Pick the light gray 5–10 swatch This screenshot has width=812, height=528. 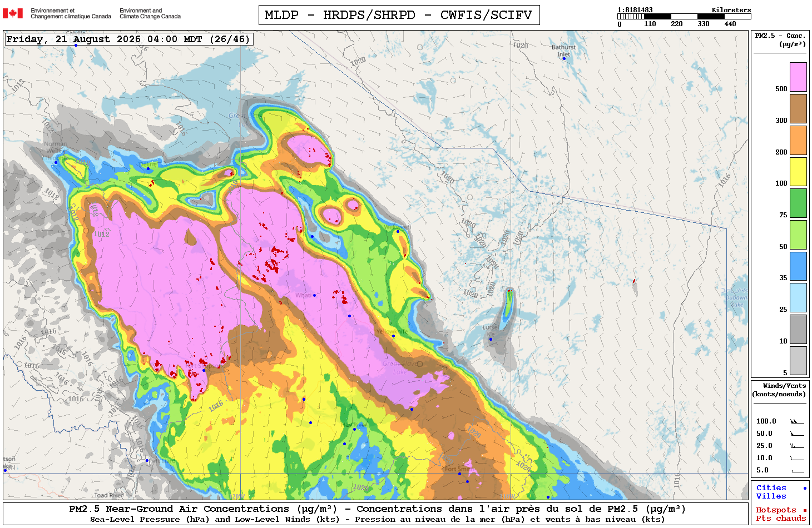[798, 361]
